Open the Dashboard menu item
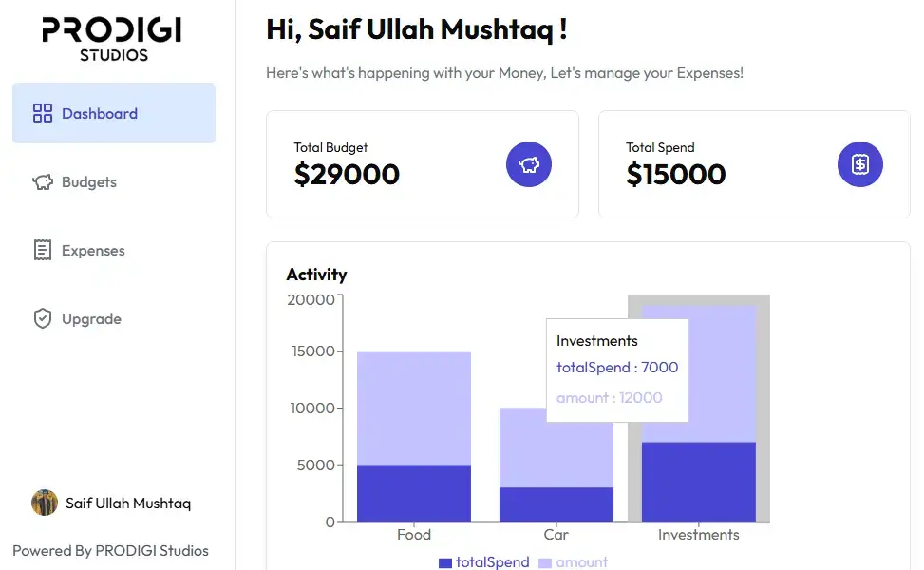924x570 pixels. click(114, 113)
